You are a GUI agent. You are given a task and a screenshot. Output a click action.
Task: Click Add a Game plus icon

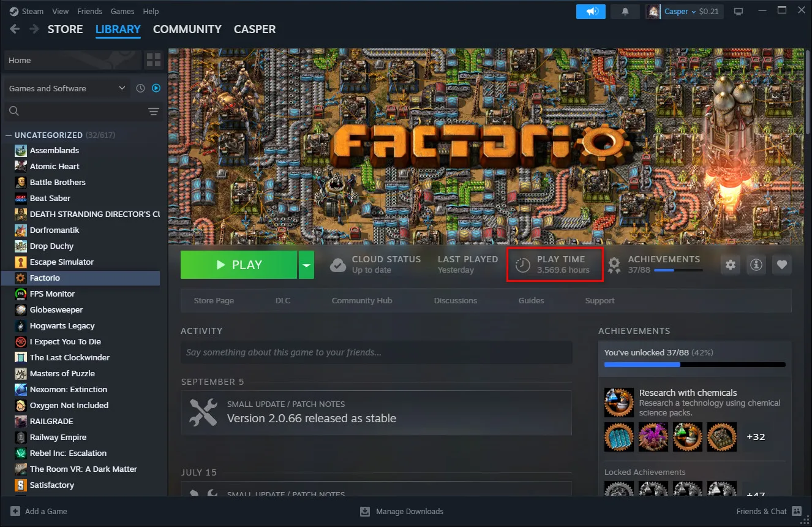tap(15, 511)
